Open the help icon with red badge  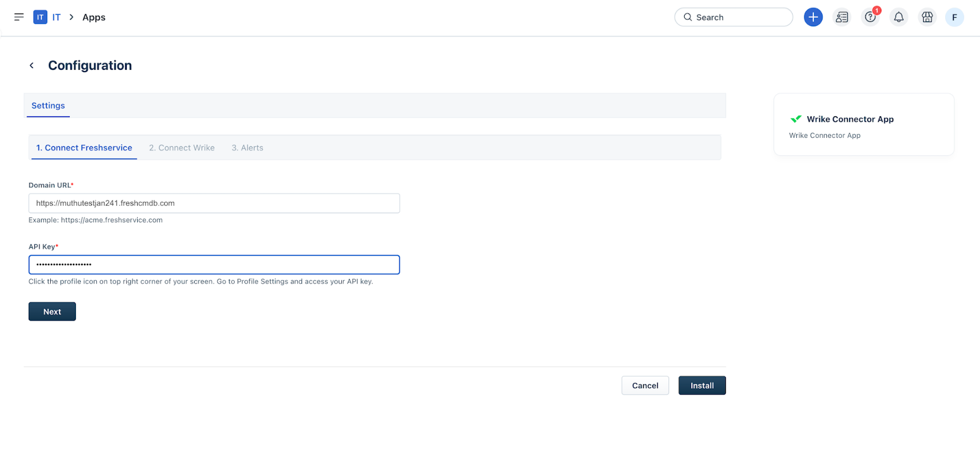tap(870, 17)
